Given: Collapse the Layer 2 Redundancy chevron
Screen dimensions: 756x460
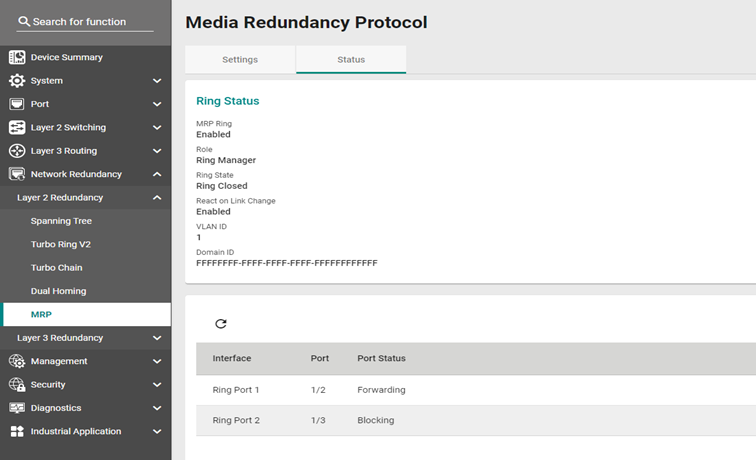Looking at the screenshot, I should (157, 198).
